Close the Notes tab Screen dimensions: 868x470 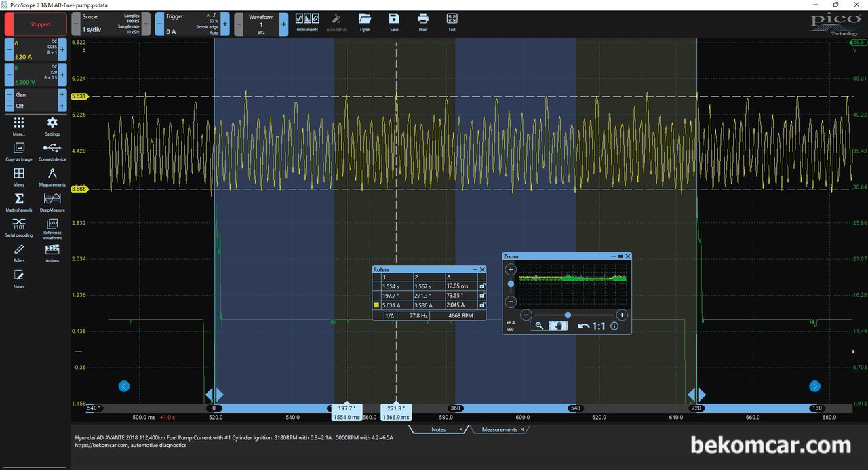pyautogui.click(x=461, y=430)
